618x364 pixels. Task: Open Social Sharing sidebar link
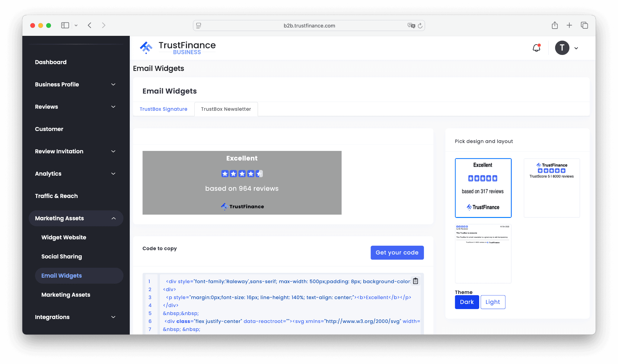[x=62, y=256]
